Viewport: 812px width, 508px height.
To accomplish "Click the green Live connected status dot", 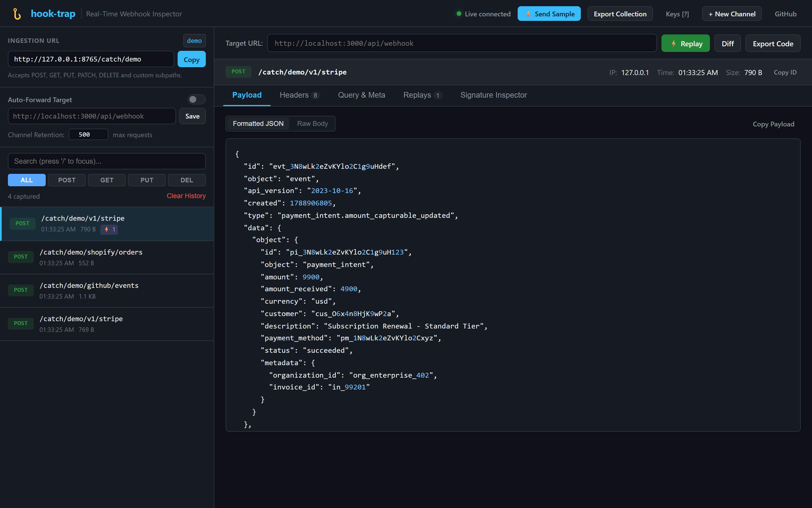I will (x=459, y=14).
